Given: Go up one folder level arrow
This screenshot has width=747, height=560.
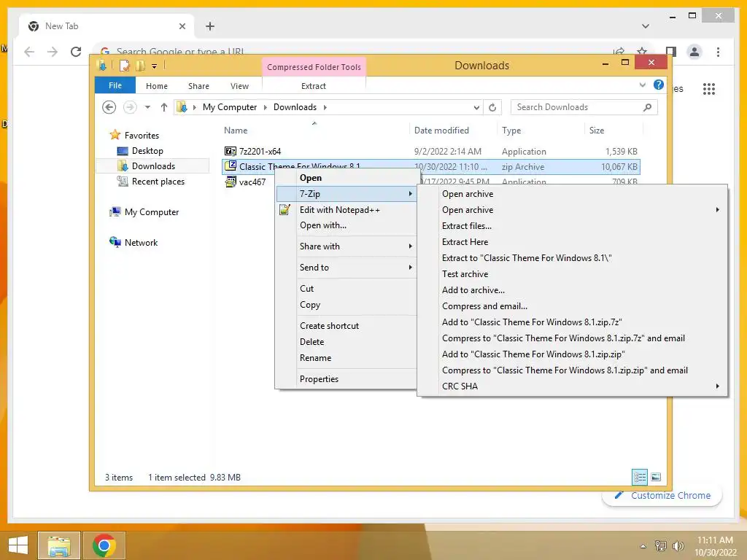Looking at the screenshot, I should coord(164,107).
